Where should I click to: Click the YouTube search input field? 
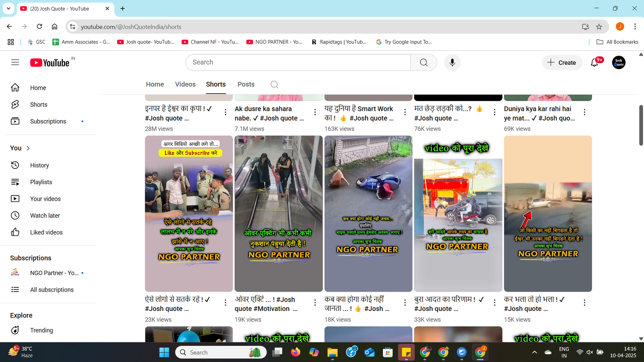point(298,62)
